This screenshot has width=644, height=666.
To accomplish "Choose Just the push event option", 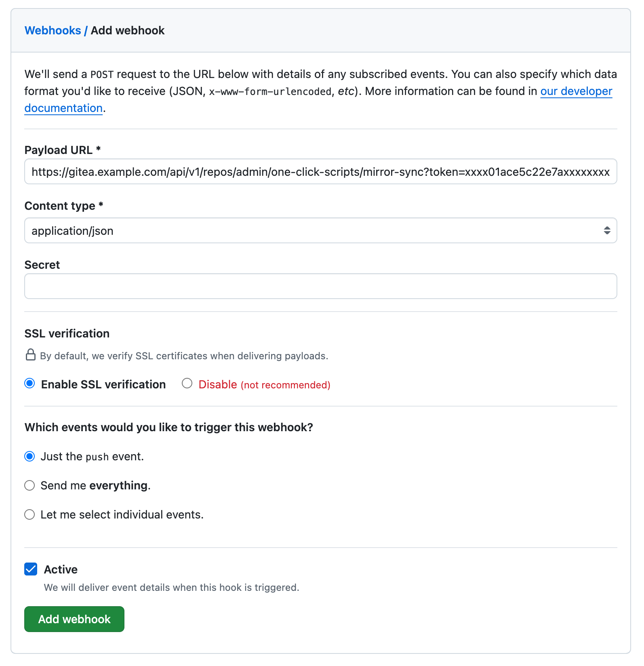I will [29, 456].
